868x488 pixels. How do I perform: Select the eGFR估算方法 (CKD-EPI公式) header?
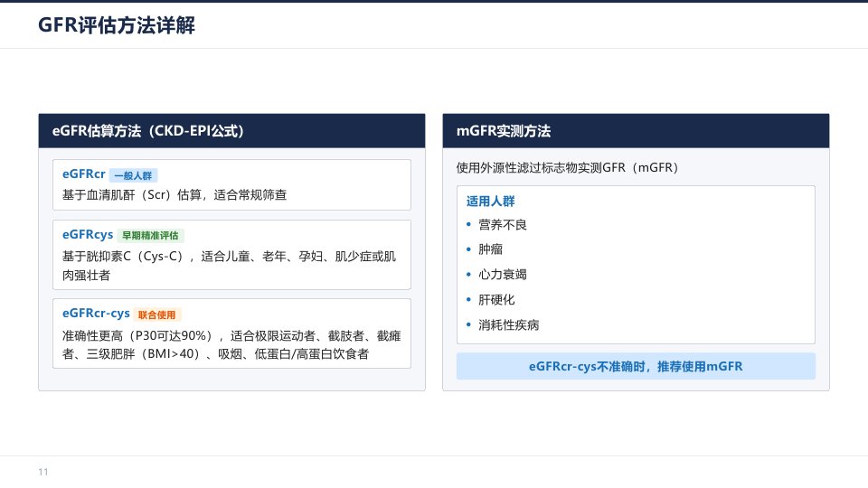click(232, 131)
